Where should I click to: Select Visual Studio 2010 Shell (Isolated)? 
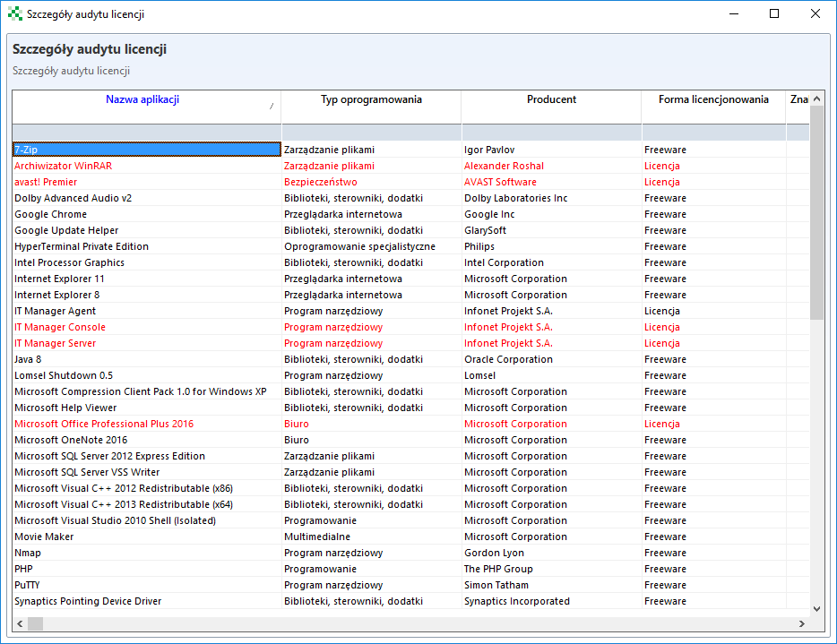coord(411,520)
